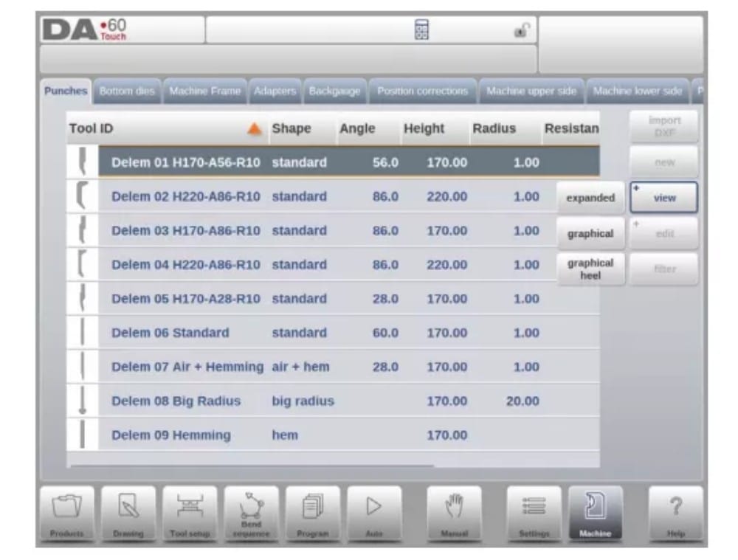
Task: Select row Delem 07 Air + Hemming
Action: tap(334, 366)
